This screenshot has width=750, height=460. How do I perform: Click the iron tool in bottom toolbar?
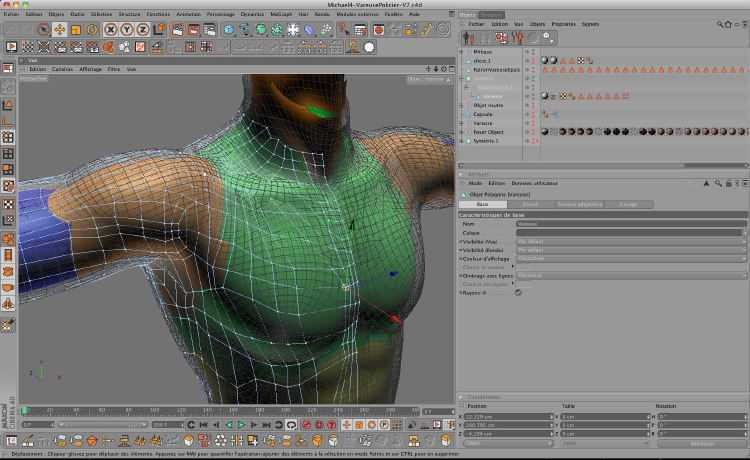(124, 440)
